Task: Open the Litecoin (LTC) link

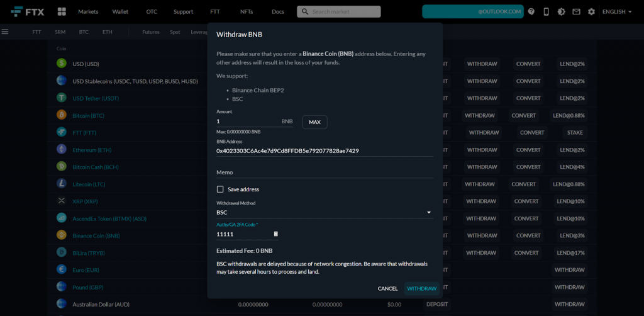Action: (x=89, y=184)
